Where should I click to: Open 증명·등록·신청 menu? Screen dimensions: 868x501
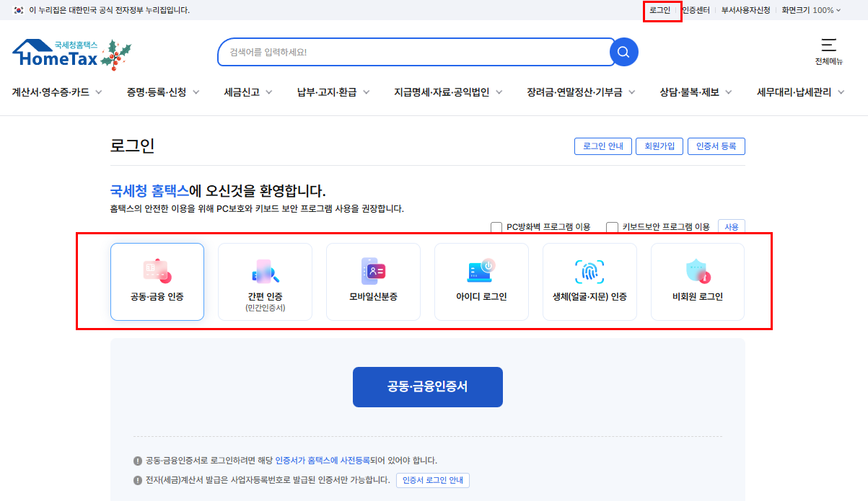pos(157,92)
